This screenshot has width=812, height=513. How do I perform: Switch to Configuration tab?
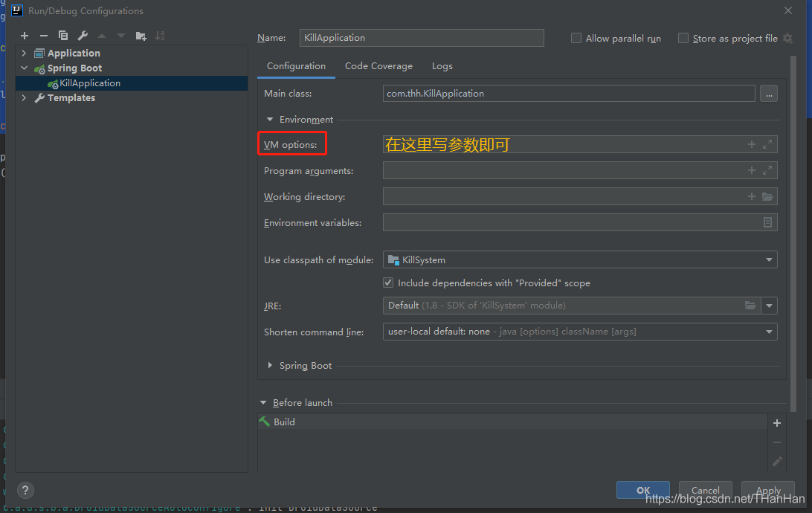click(296, 66)
